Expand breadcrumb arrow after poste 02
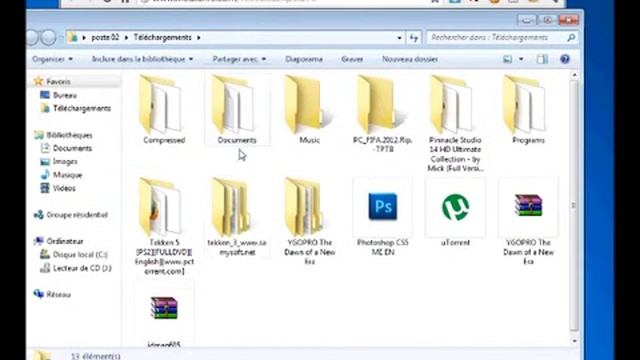The image size is (640, 360). [x=126, y=38]
